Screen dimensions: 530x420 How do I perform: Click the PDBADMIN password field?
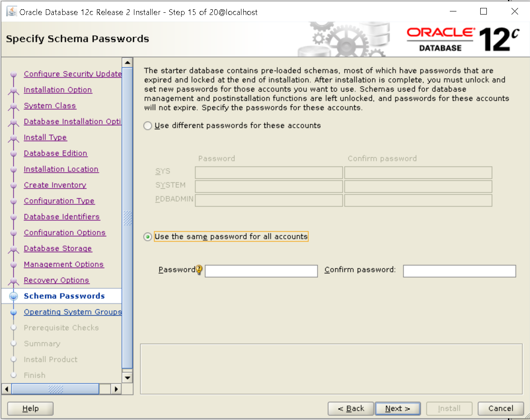point(269,201)
